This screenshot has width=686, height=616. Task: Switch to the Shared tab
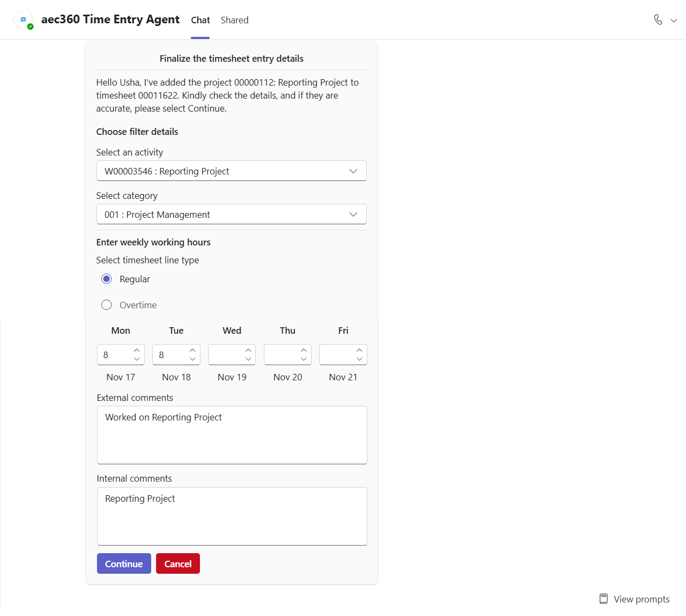click(x=234, y=20)
